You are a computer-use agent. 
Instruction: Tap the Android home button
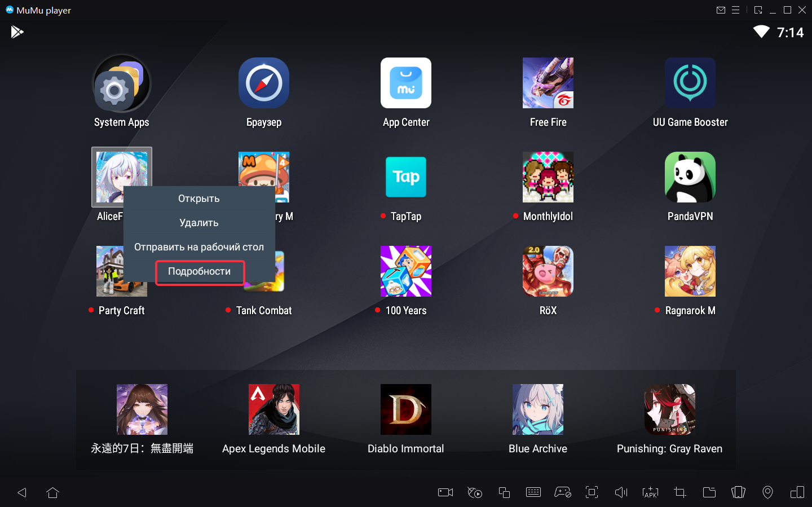click(53, 492)
